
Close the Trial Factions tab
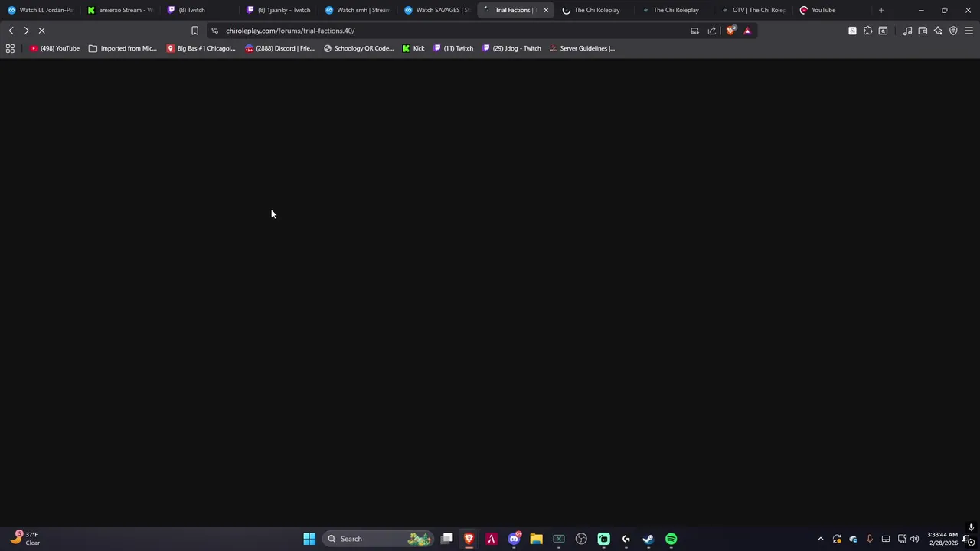click(x=546, y=10)
